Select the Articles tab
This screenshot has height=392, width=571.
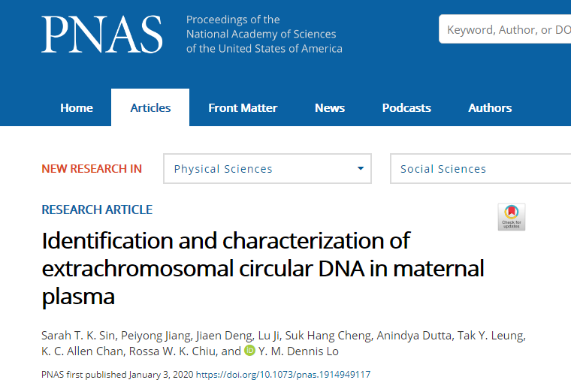(150, 107)
